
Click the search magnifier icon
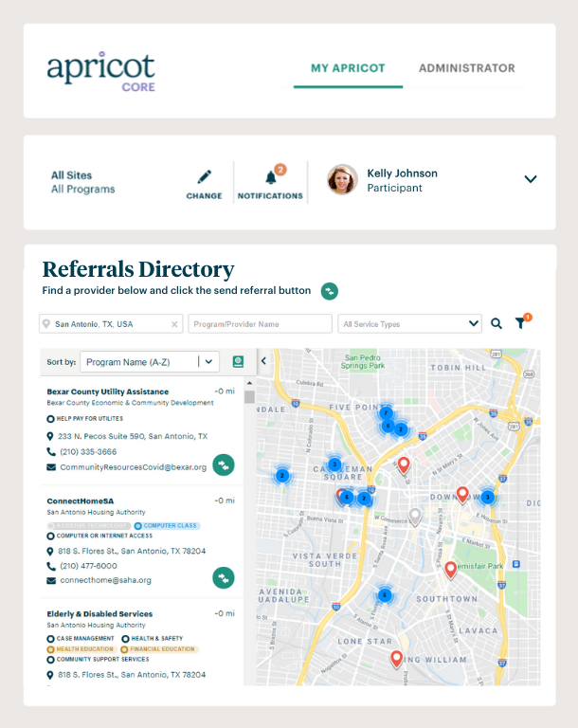(x=497, y=324)
